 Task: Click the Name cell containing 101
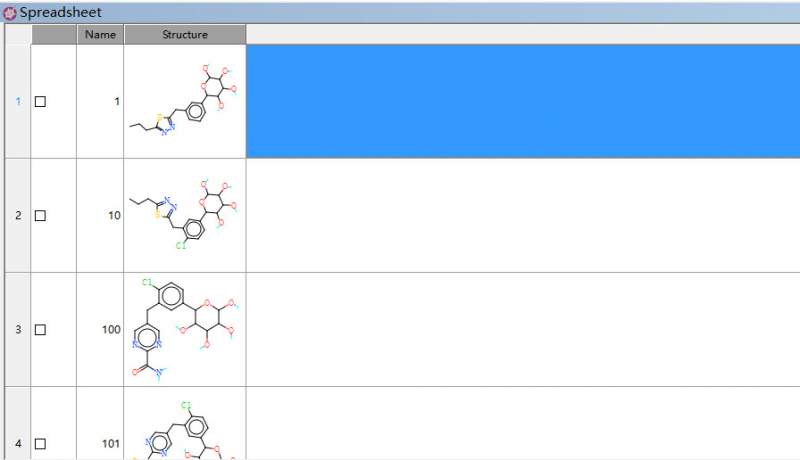tap(100, 424)
